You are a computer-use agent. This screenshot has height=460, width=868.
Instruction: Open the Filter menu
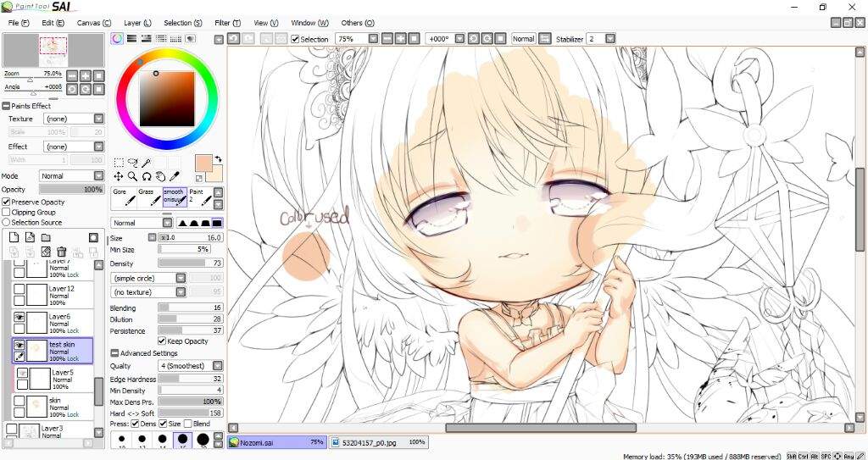[227, 23]
